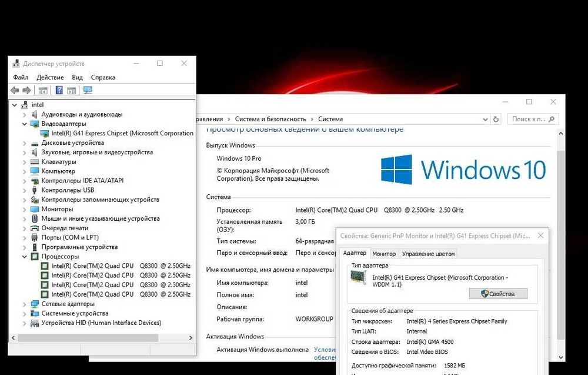The image size is (588, 375).
Task: Click the Windows 10 Pro edition text
Action: pyautogui.click(x=239, y=158)
